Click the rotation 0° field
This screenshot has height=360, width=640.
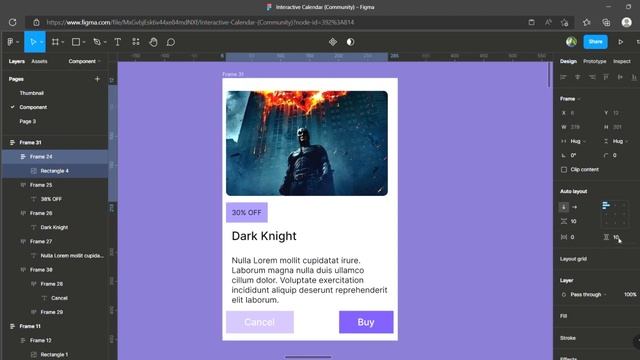[573, 155]
